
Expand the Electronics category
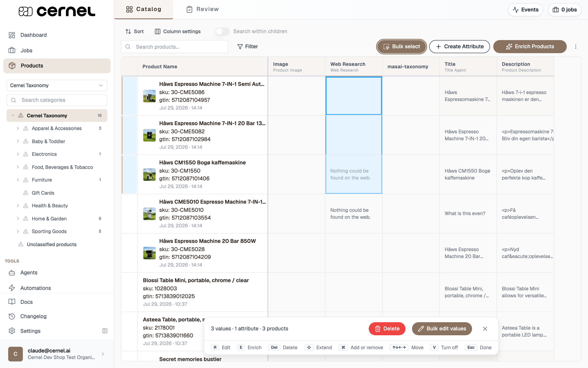click(18, 154)
